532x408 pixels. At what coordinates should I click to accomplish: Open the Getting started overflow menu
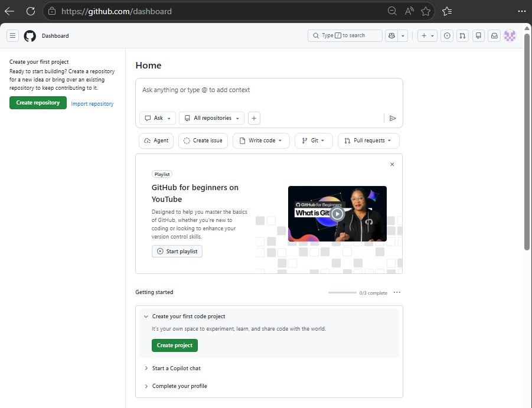397,292
